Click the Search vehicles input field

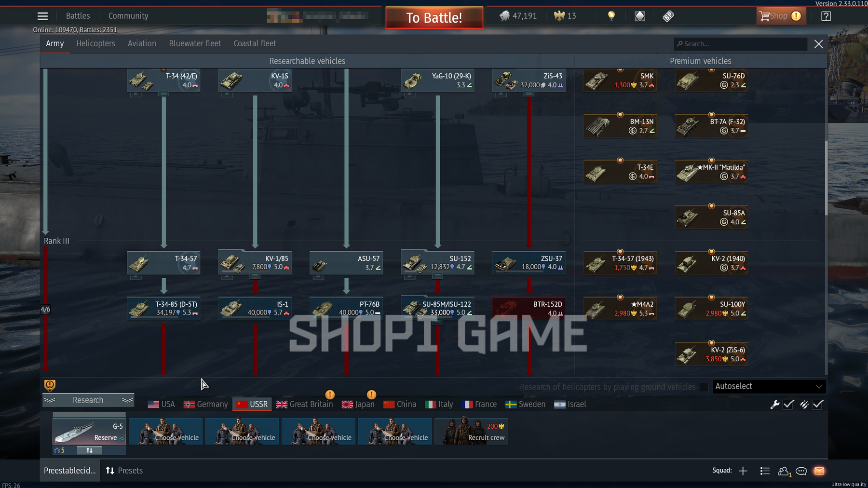pyautogui.click(x=740, y=44)
